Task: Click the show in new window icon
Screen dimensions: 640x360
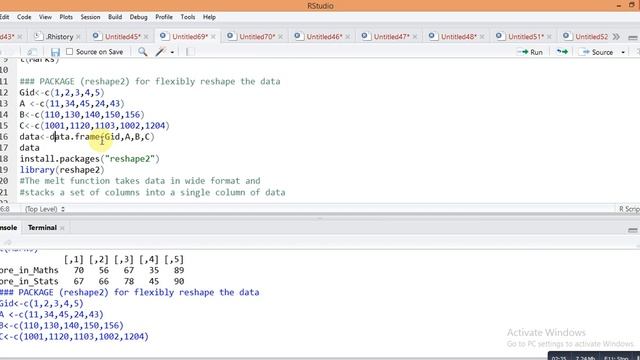Action: click(31, 52)
